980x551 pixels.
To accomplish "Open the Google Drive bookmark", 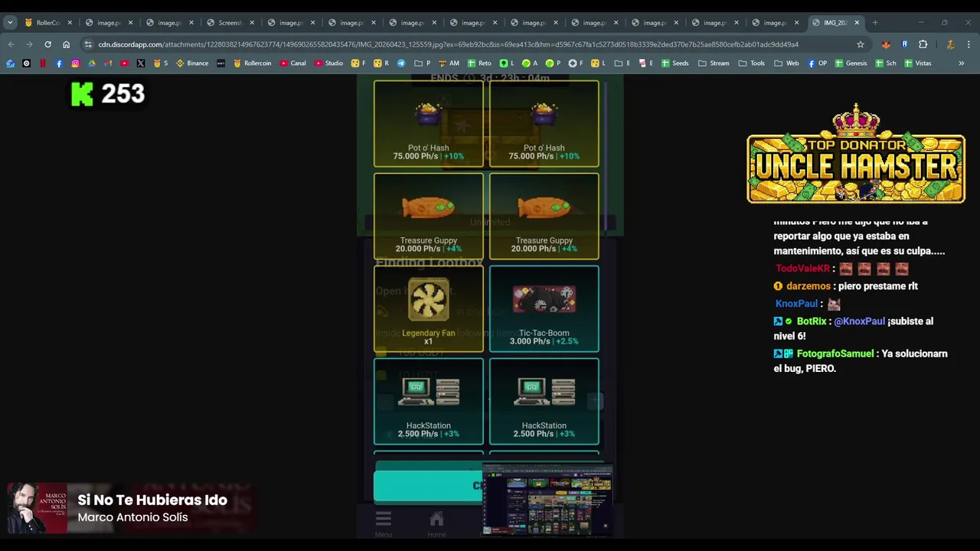I will click(x=92, y=64).
